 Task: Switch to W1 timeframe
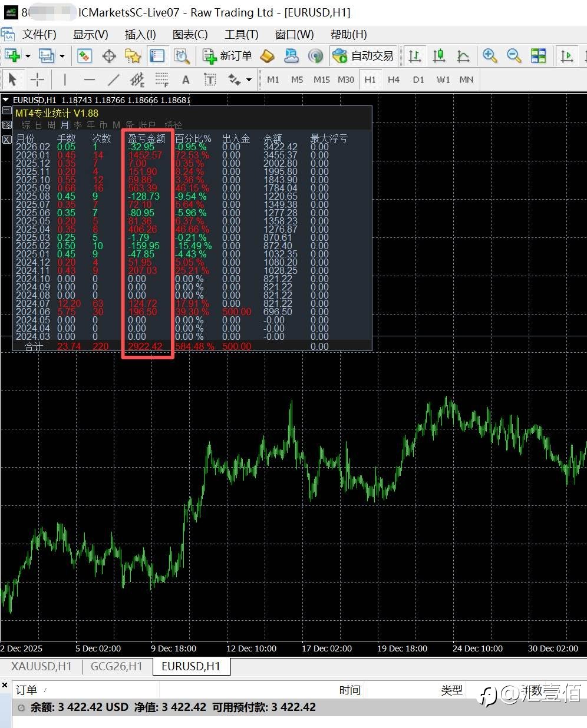point(443,80)
